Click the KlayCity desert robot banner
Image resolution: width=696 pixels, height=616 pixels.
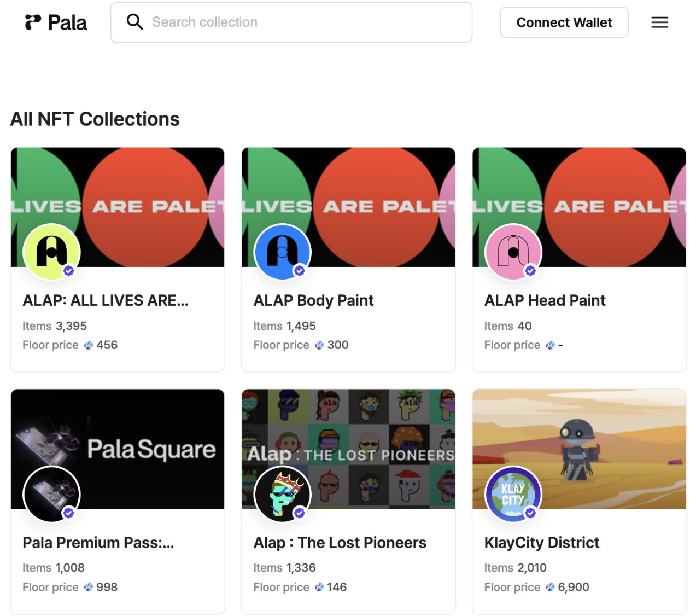(601, 438)
